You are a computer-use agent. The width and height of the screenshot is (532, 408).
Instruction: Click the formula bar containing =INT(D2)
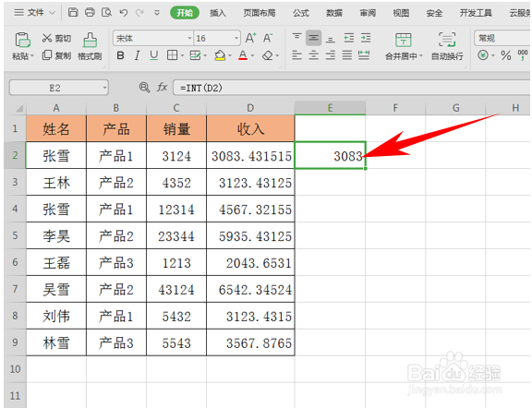[352, 88]
